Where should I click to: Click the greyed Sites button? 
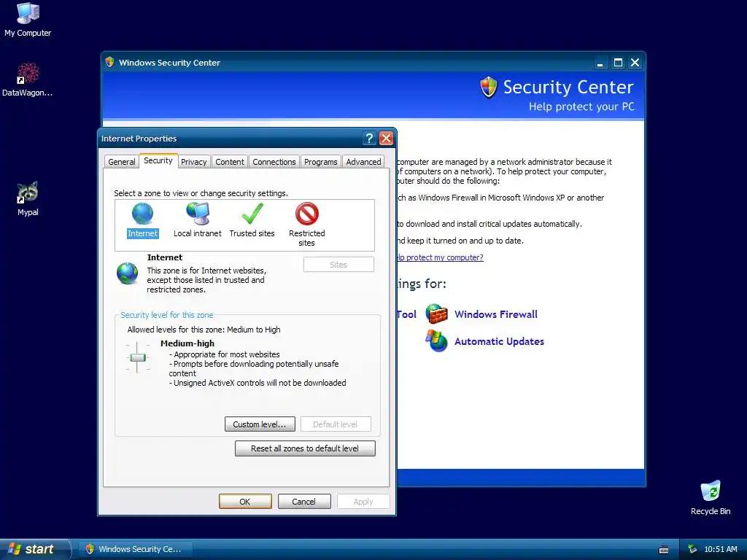point(338,265)
